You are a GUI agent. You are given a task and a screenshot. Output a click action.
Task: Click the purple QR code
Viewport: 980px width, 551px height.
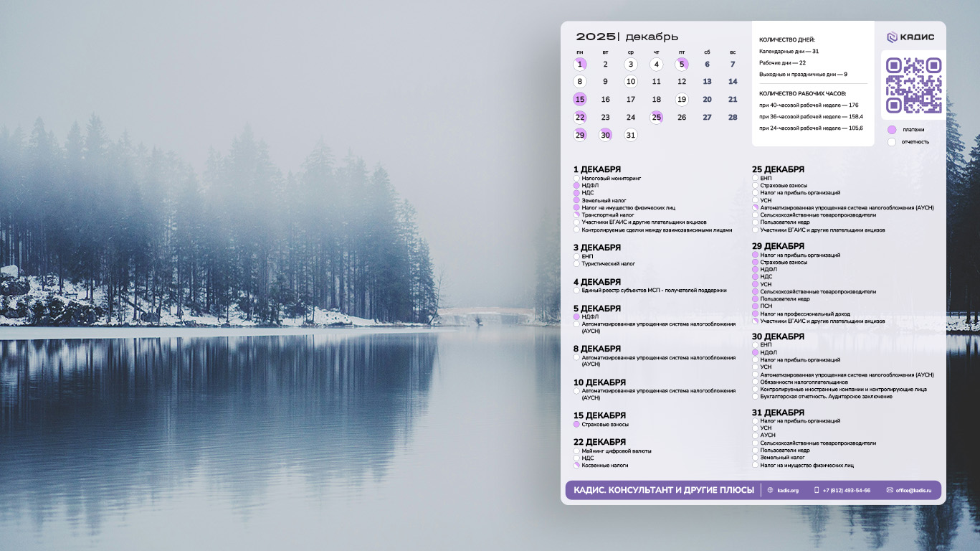click(913, 85)
